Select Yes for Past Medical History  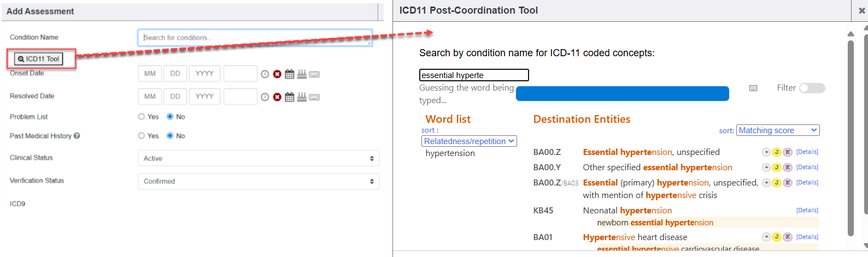click(x=142, y=136)
